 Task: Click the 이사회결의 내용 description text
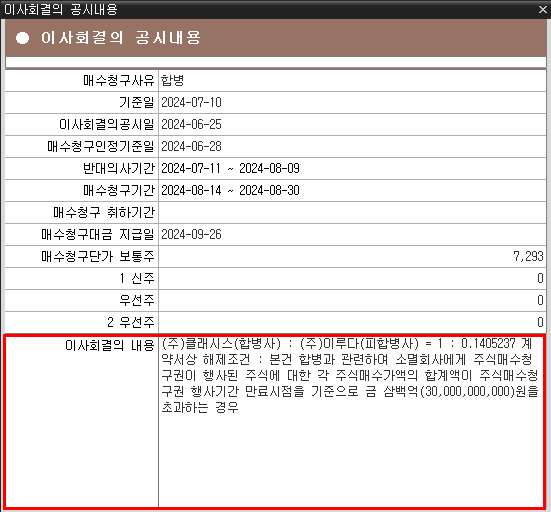[x=350, y=375]
